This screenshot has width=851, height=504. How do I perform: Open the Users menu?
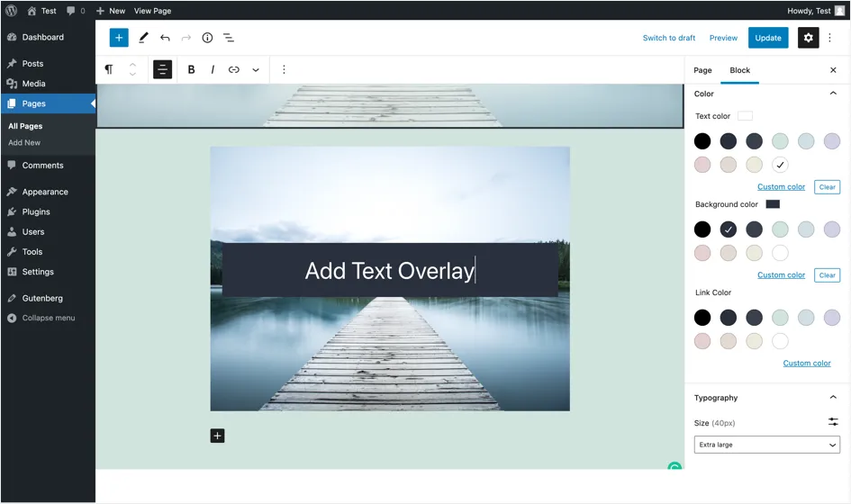tap(48, 231)
